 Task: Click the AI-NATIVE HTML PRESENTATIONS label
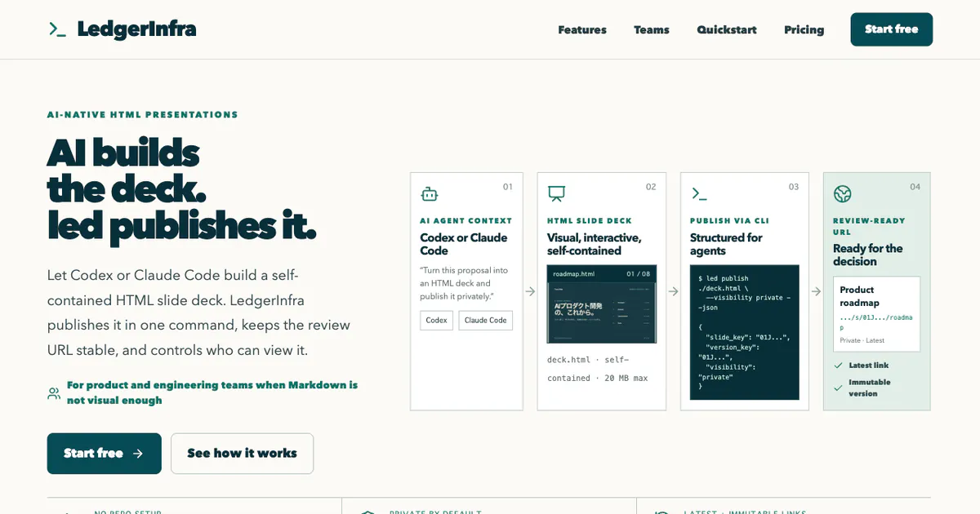click(x=143, y=115)
